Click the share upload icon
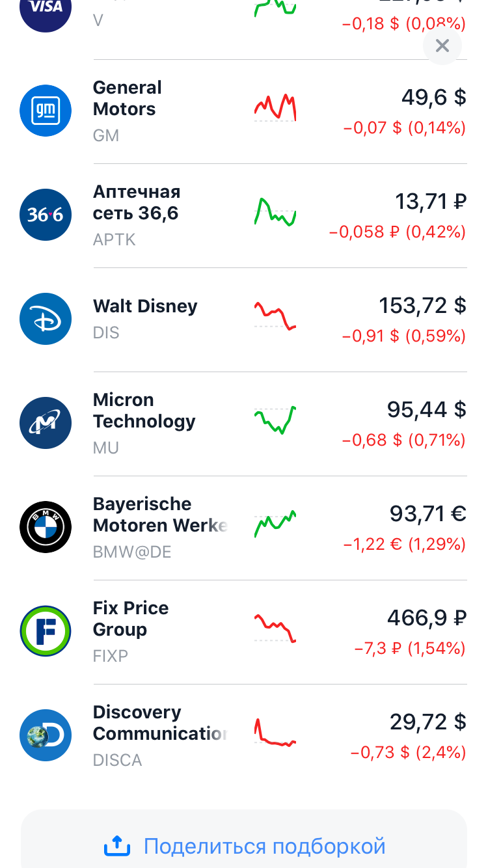Image resolution: width=488 pixels, height=868 pixels. coord(118,846)
